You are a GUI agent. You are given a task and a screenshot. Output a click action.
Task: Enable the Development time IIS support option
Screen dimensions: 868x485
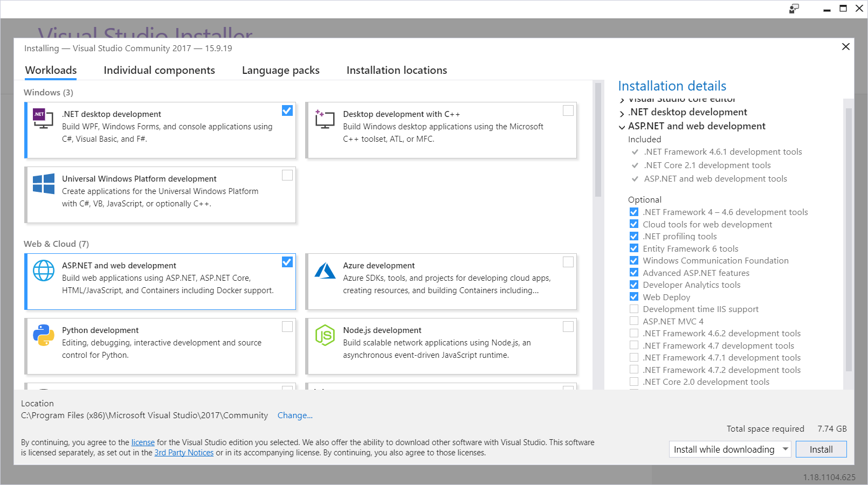coord(634,309)
